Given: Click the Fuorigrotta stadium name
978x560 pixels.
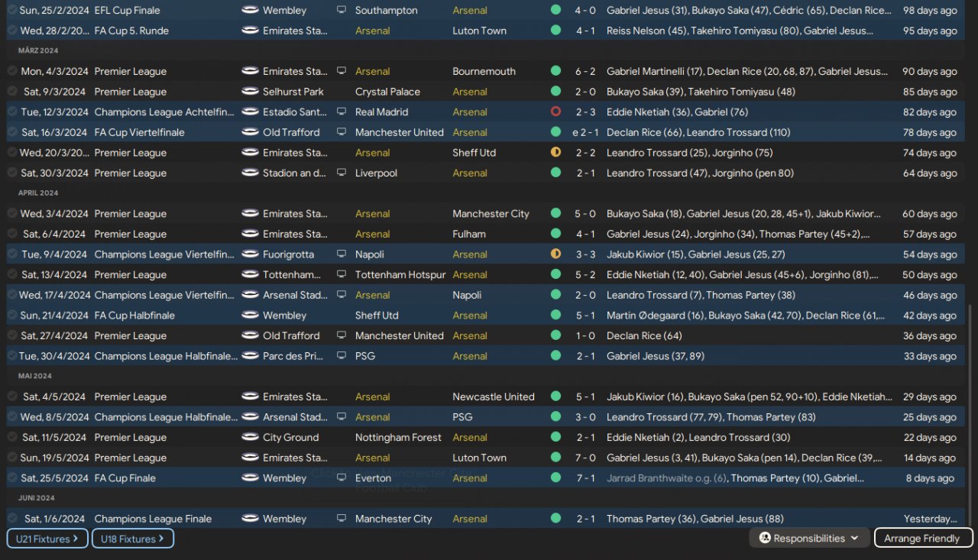Looking at the screenshot, I should point(288,254).
